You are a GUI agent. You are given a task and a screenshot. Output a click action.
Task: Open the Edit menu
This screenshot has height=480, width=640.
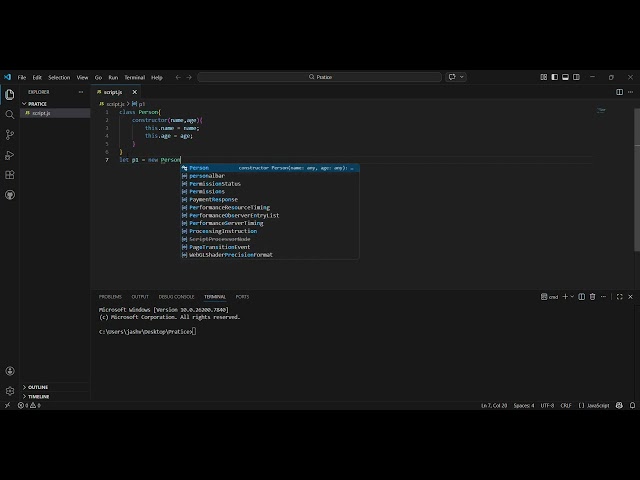[x=37, y=77]
